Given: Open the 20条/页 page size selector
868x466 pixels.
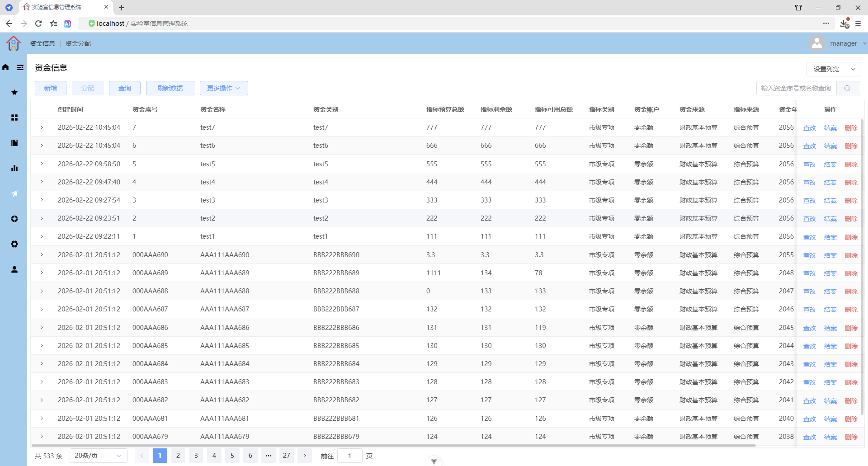Looking at the screenshot, I should 98,456.
